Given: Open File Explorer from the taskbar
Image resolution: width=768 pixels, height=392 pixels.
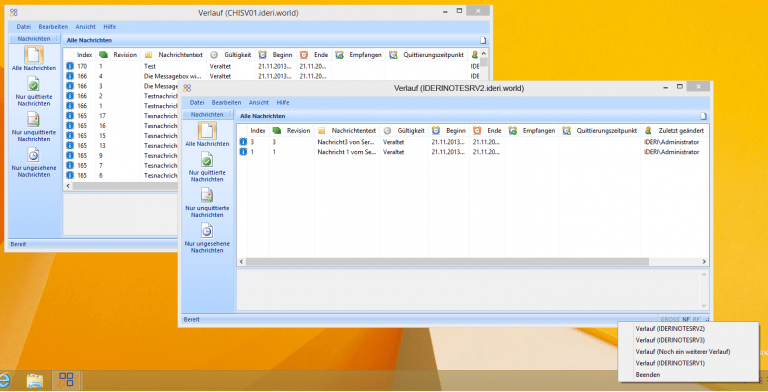Looking at the screenshot, I should (35, 380).
